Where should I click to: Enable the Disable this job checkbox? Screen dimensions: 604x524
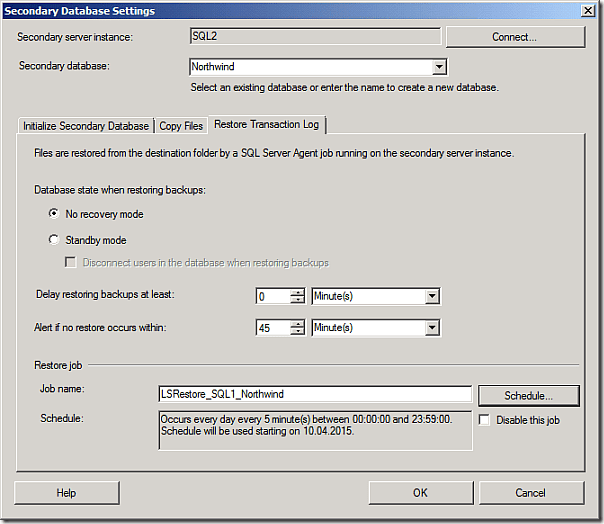[x=485, y=420]
